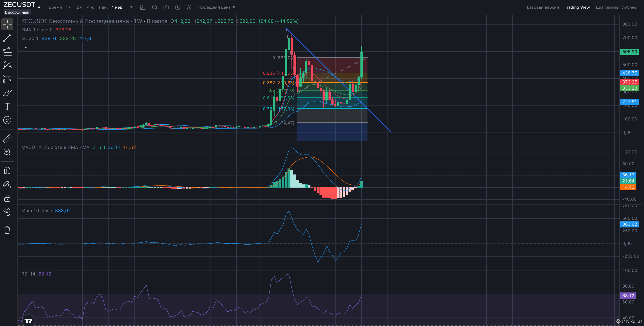Select the crosshair cursor tool

(x=7, y=24)
